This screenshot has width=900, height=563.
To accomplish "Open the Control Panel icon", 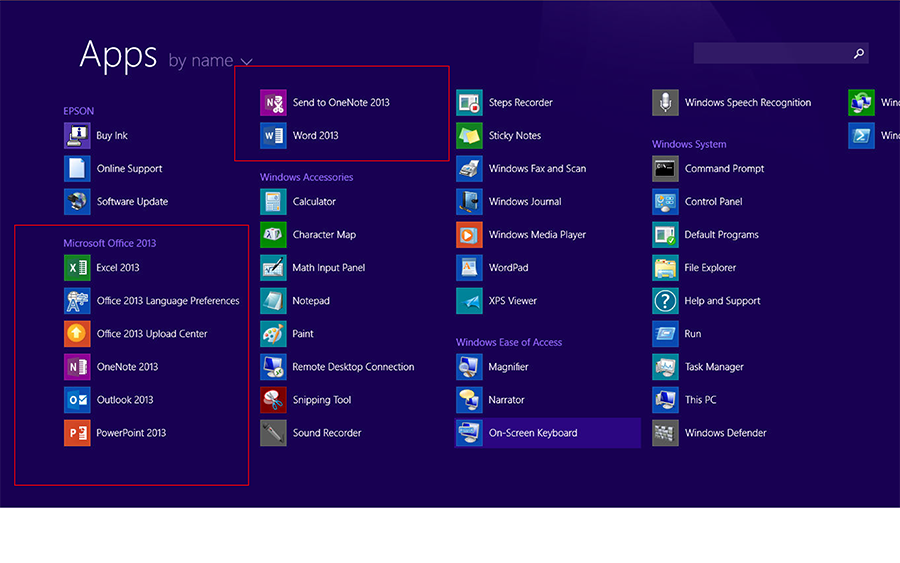I will tap(665, 201).
